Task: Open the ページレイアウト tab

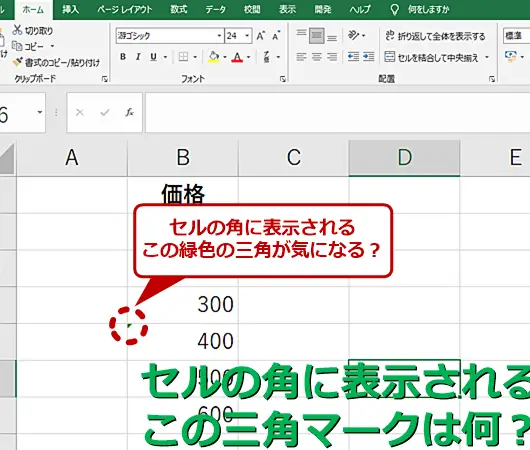Action: [x=125, y=9]
